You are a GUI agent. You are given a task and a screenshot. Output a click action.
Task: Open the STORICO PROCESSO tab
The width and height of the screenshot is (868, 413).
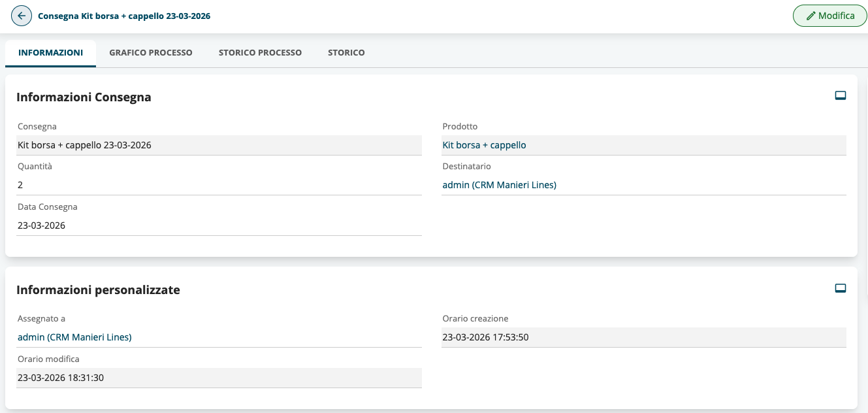pyautogui.click(x=260, y=53)
